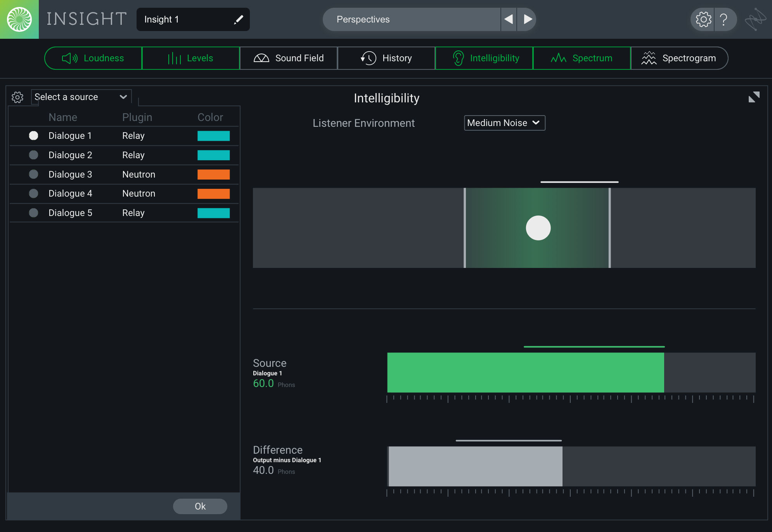
Task: Click the History clock icon
Action: pos(368,59)
